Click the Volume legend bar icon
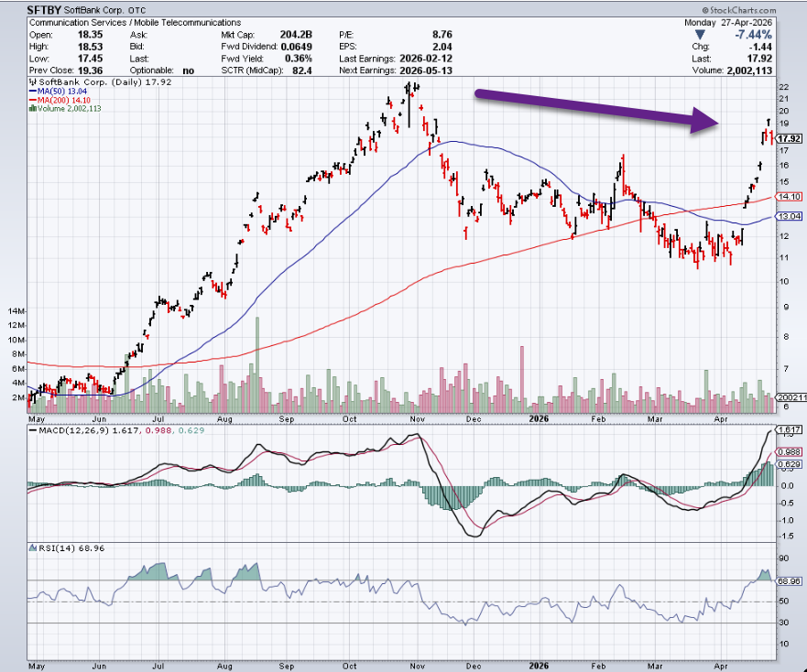This screenshot has width=807, height=672. (31, 107)
